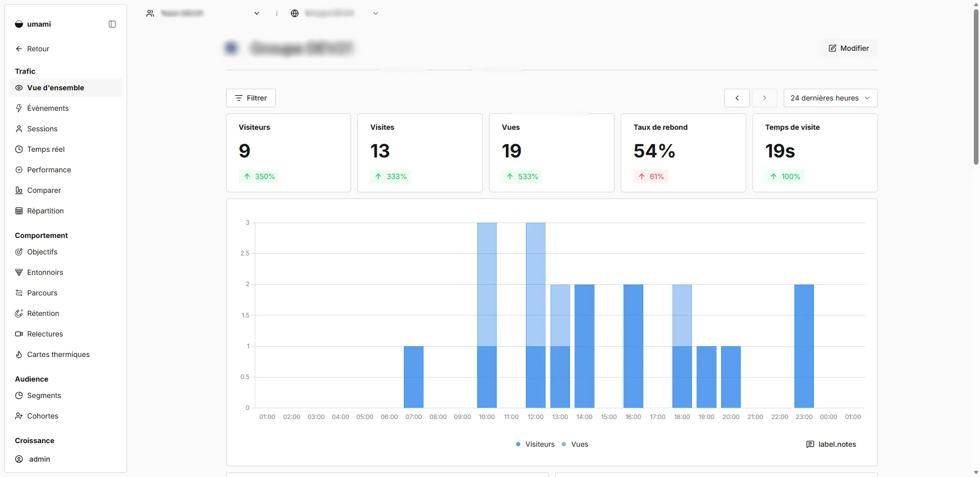
Task: Open Répartition table icon
Action: 19,211
